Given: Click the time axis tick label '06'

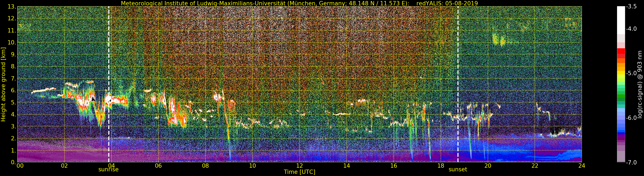Looking at the screenshot, I should point(158,166).
